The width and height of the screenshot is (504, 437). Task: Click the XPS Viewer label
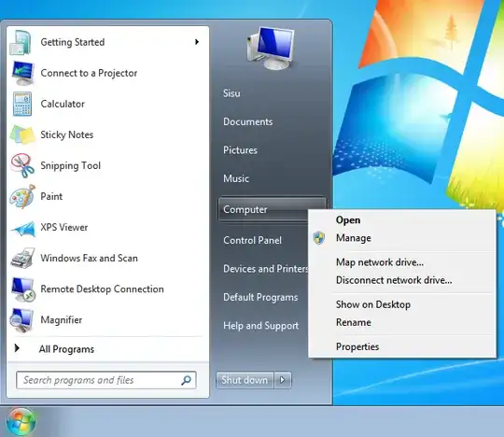coord(64,227)
